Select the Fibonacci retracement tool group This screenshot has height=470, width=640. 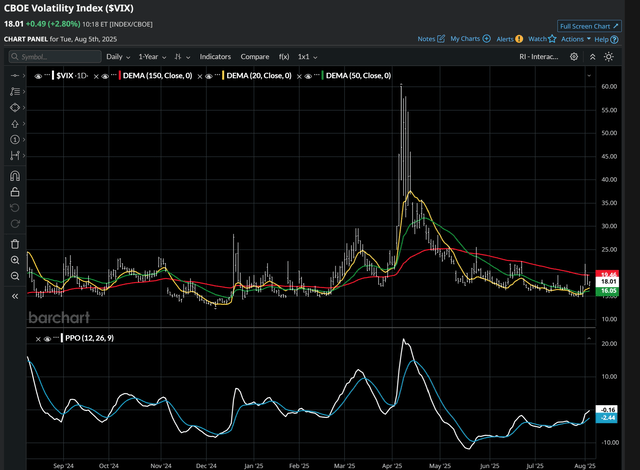tap(15, 91)
